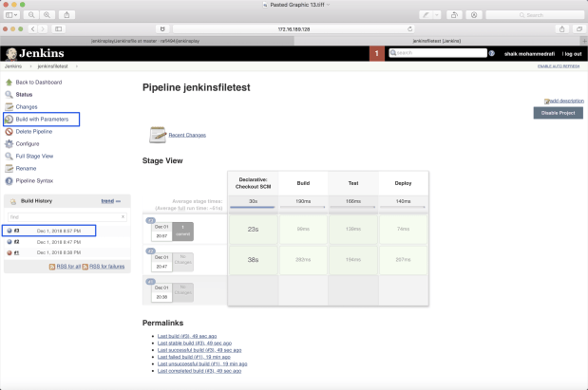The width and height of the screenshot is (588, 390).
Task: Click red notification badge 1
Action: pos(377,53)
